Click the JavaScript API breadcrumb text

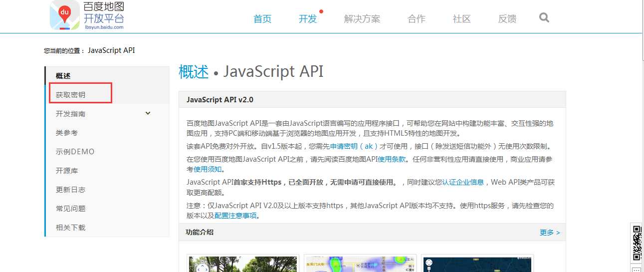coord(111,50)
